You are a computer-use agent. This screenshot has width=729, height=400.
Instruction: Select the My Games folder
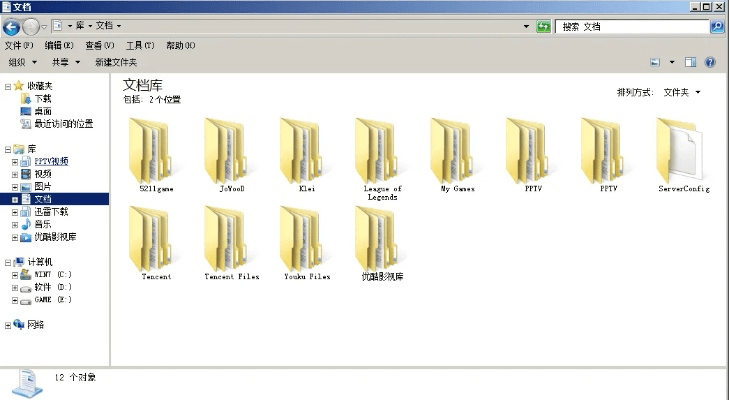click(x=457, y=150)
